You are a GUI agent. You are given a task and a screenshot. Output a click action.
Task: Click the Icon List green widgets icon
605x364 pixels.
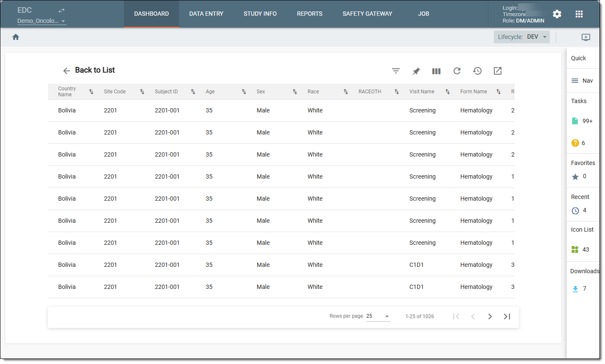(575, 249)
